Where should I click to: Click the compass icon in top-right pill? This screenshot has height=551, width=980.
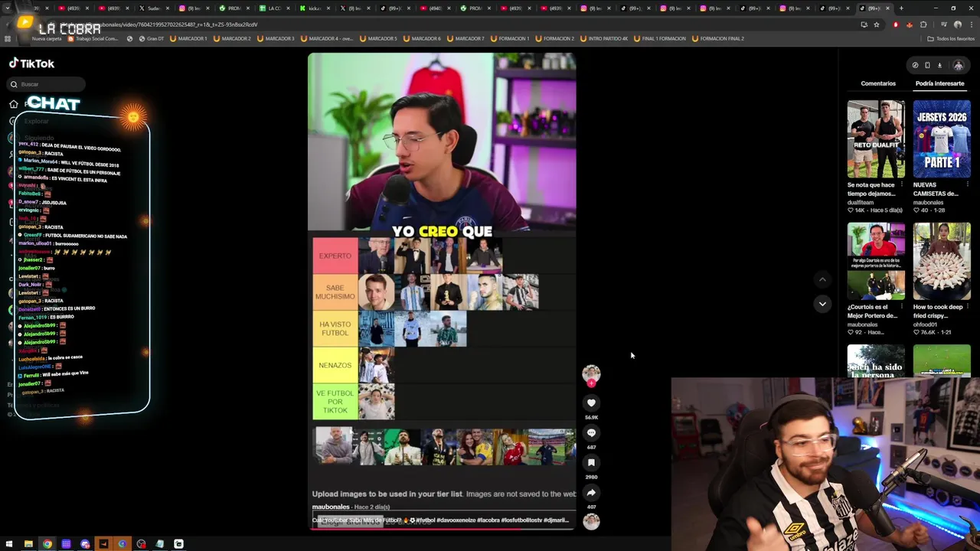point(915,65)
